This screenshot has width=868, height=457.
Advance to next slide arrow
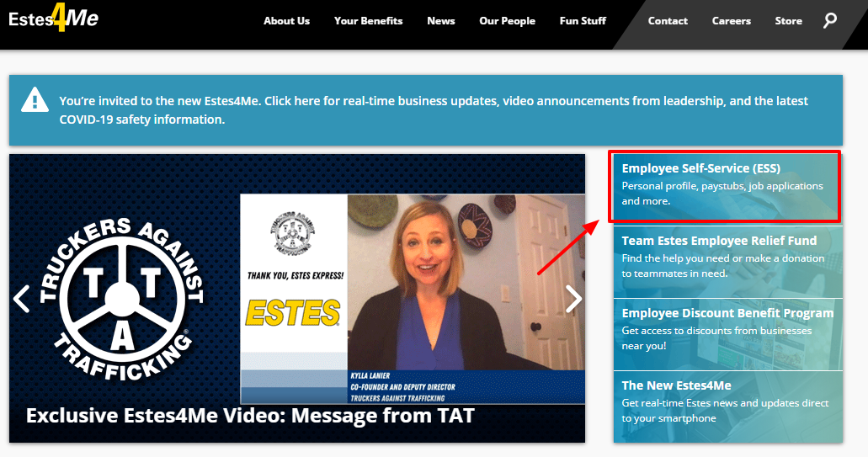click(573, 298)
